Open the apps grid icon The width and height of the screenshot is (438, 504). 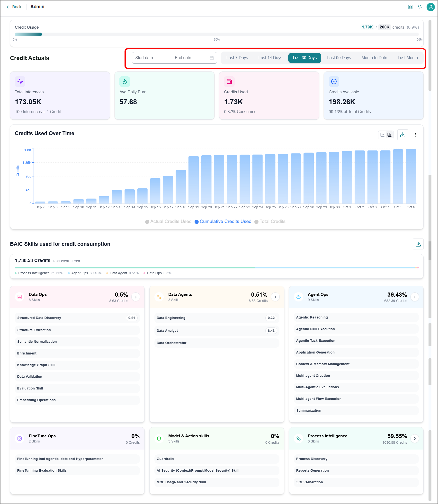coord(410,7)
